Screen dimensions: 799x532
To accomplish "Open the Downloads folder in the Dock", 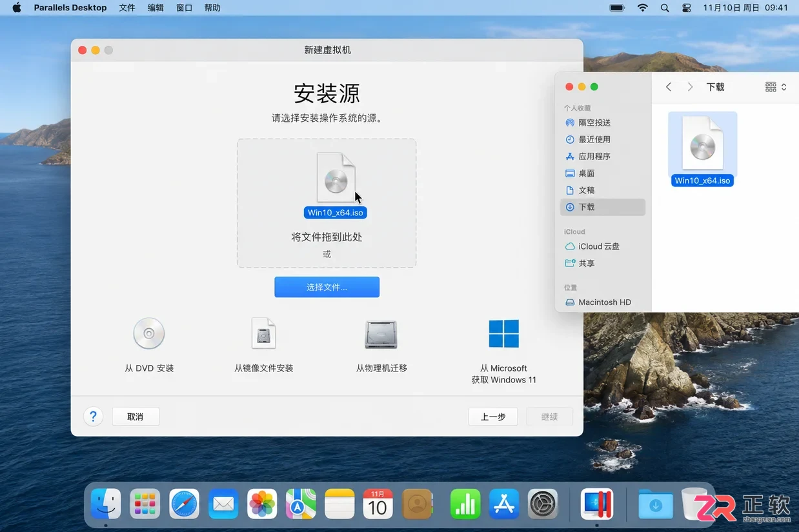I will click(656, 504).
